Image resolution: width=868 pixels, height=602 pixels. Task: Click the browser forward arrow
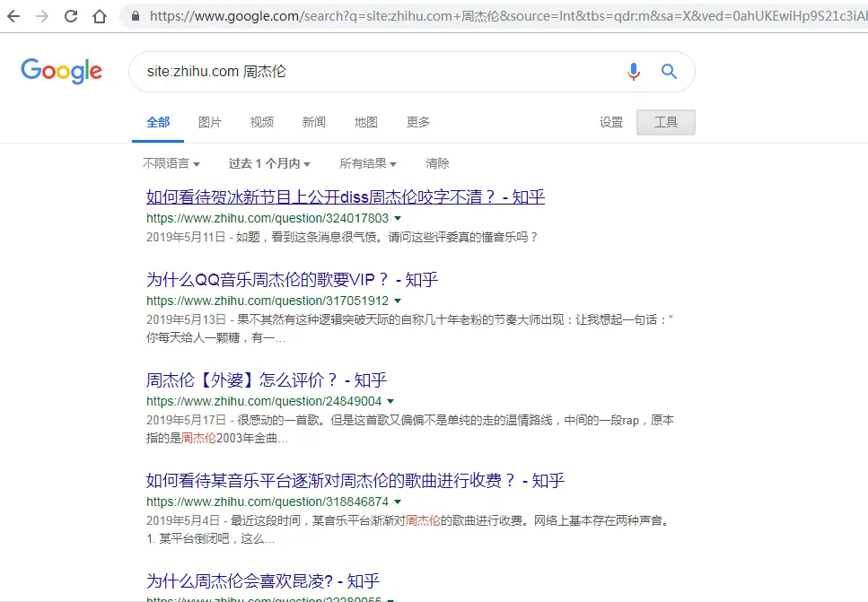tap(42, 16)
